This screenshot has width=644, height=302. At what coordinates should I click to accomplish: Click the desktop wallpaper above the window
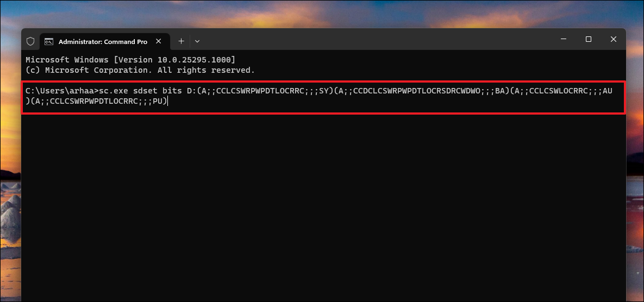point(326,14)
